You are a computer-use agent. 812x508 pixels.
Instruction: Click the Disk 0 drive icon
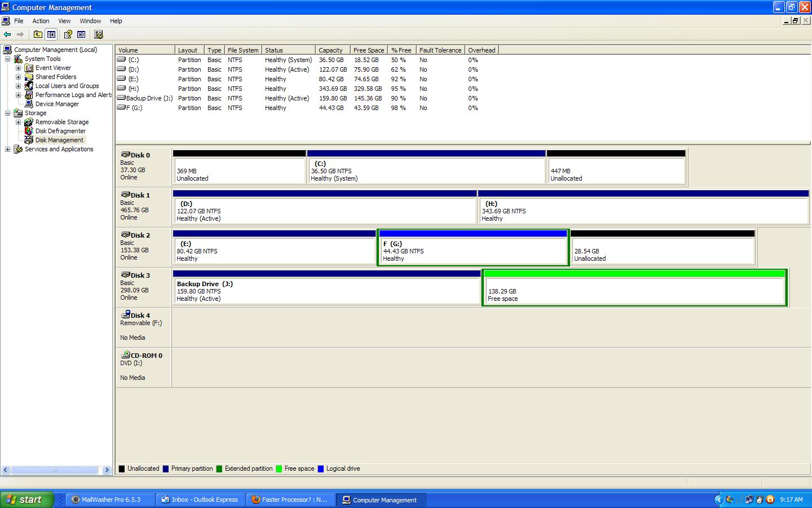coord(125,155)
